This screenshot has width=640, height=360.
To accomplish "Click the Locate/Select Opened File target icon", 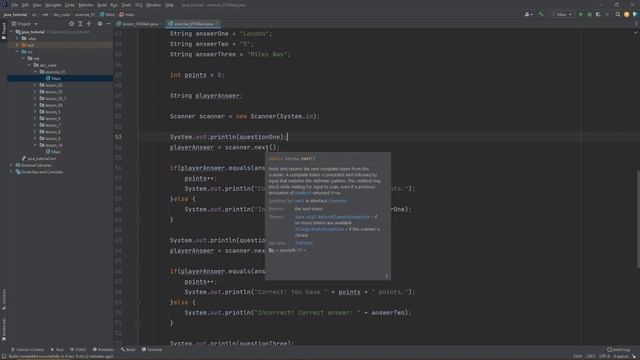I will 72,24.
